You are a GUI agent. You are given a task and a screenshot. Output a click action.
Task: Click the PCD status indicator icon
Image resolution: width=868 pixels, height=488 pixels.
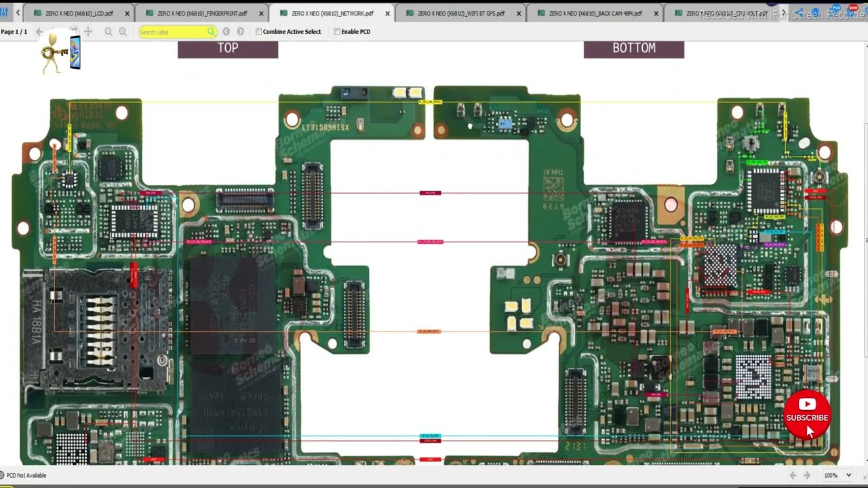click(2, 476)
